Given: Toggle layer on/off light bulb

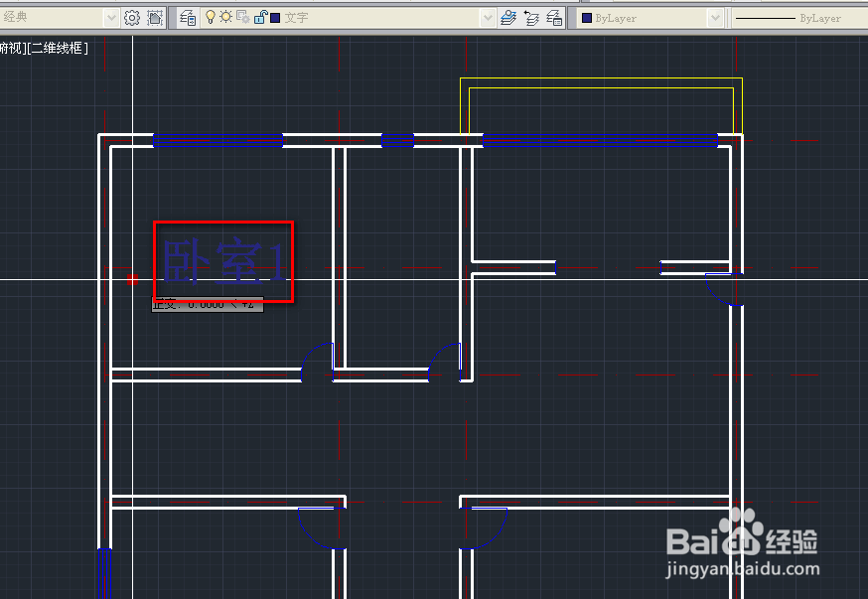Looking at the screenshot, I should pyautogui.click(x=211, y=17).
